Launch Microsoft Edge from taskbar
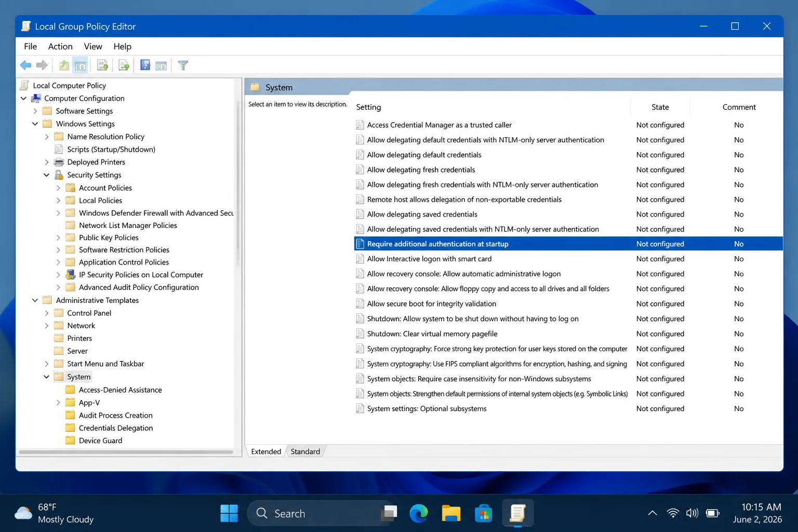The height and width of the screenshot is (532, 798). pyautogui.click(x=419, y=513)
